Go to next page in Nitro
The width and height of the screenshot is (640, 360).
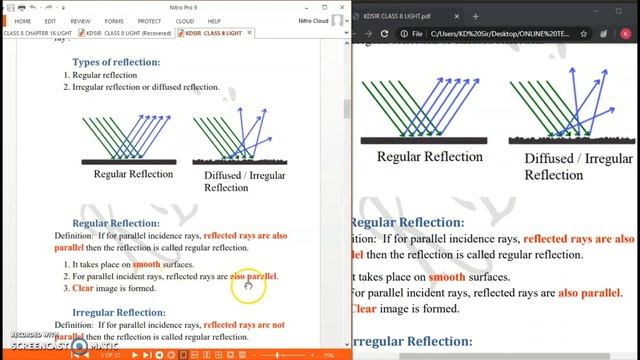pyautogui.click(x=134, y=356)
